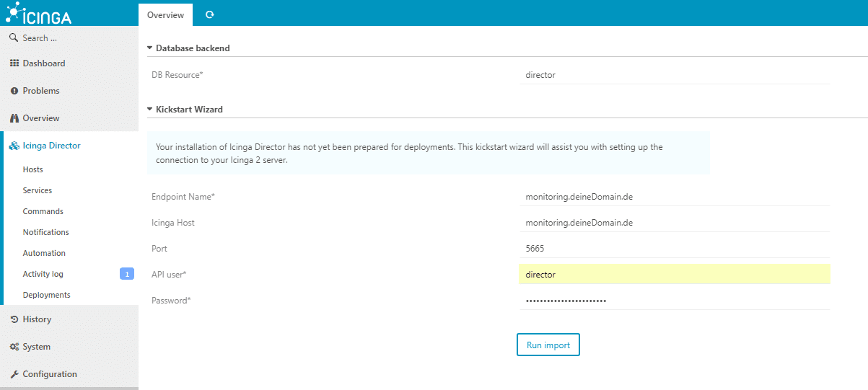Click the Icinga logo
The width and height of the screenshot is (868, 390).
tap(38, 13)
